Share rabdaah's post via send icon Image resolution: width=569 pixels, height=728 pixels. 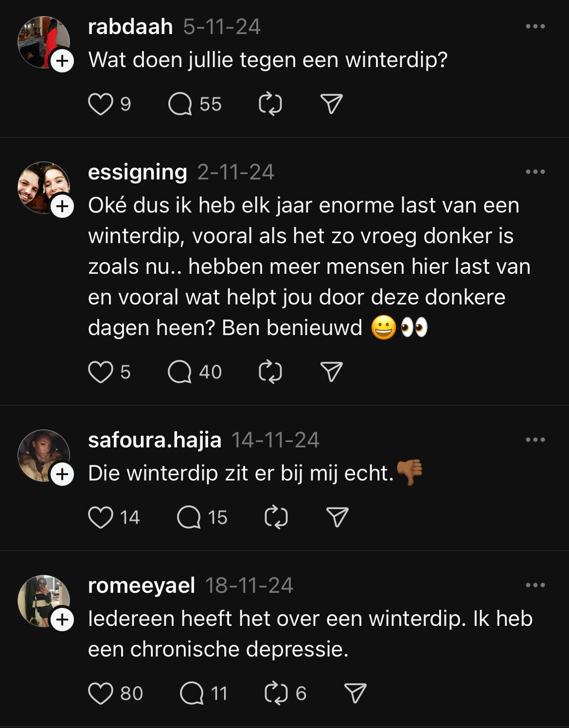tap(332, 104)
